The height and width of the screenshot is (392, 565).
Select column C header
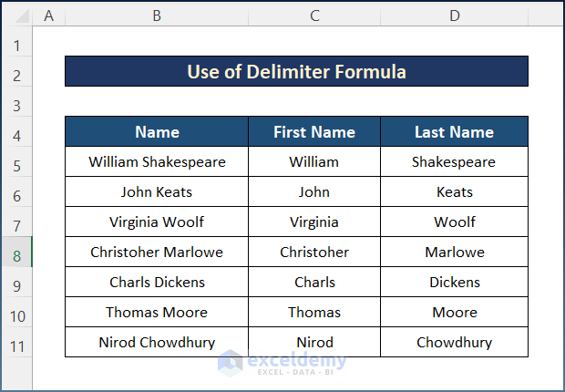click(x=314, y=15)
